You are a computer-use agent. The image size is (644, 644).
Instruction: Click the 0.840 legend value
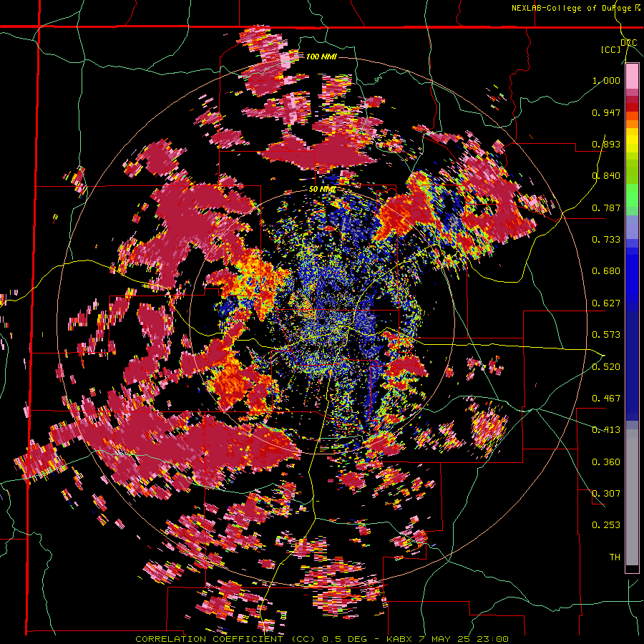(606, 176)
